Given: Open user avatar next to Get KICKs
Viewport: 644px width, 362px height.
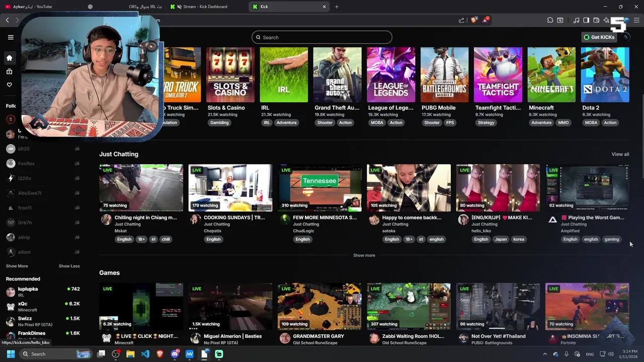Looking at the screenshot, I should 625,37.
